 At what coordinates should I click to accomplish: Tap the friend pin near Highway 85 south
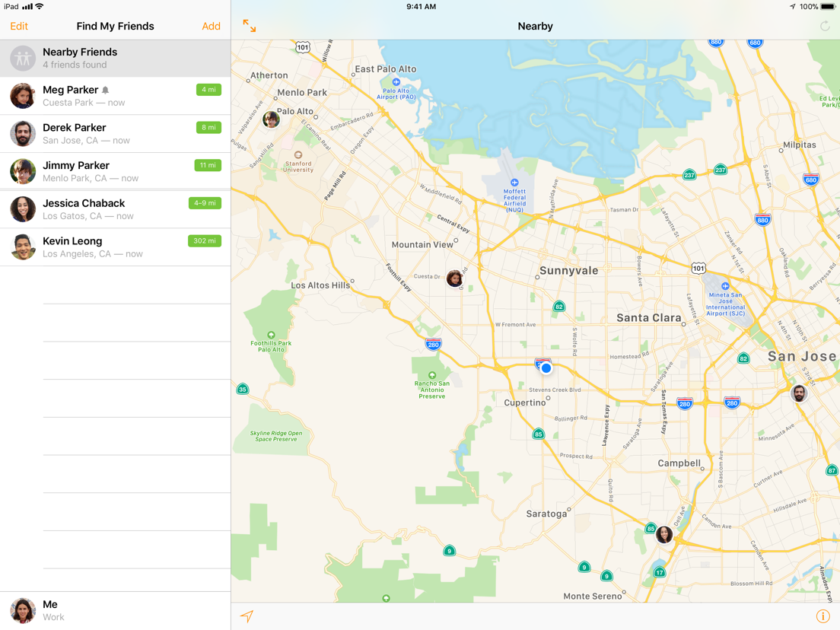coord(664,534)
